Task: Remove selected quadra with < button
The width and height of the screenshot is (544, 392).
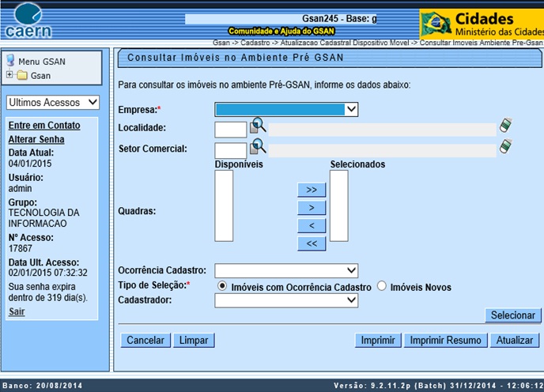Action: 312,226
